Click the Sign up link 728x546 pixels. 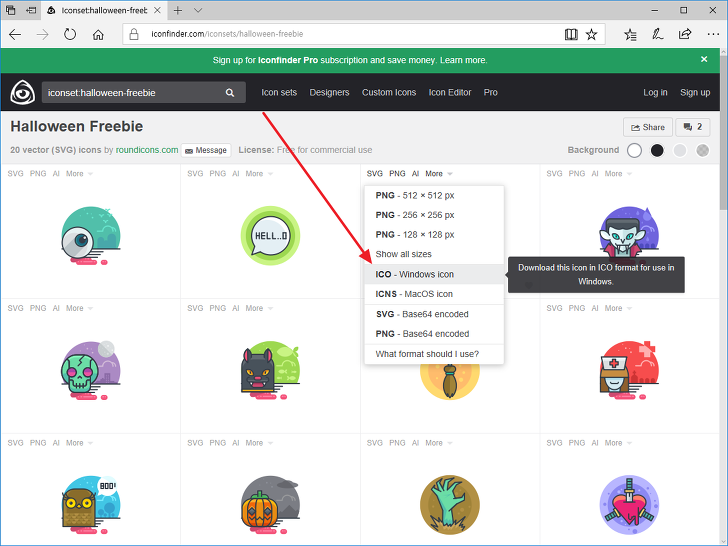695,92
